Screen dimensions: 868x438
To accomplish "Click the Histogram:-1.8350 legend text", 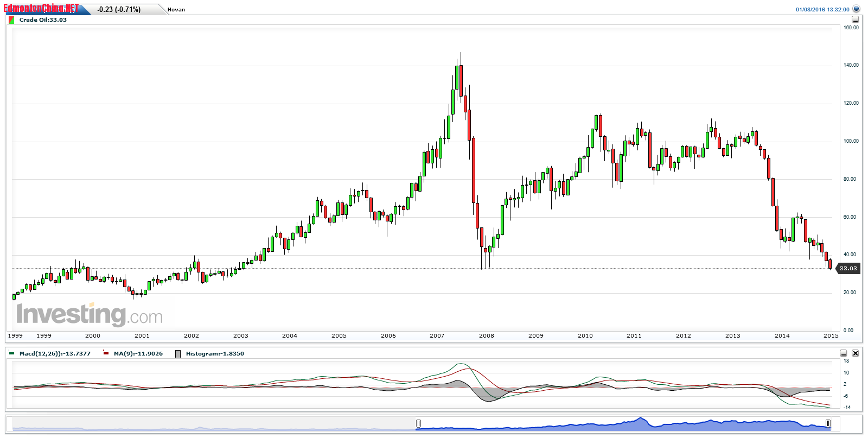I will 215,354.
